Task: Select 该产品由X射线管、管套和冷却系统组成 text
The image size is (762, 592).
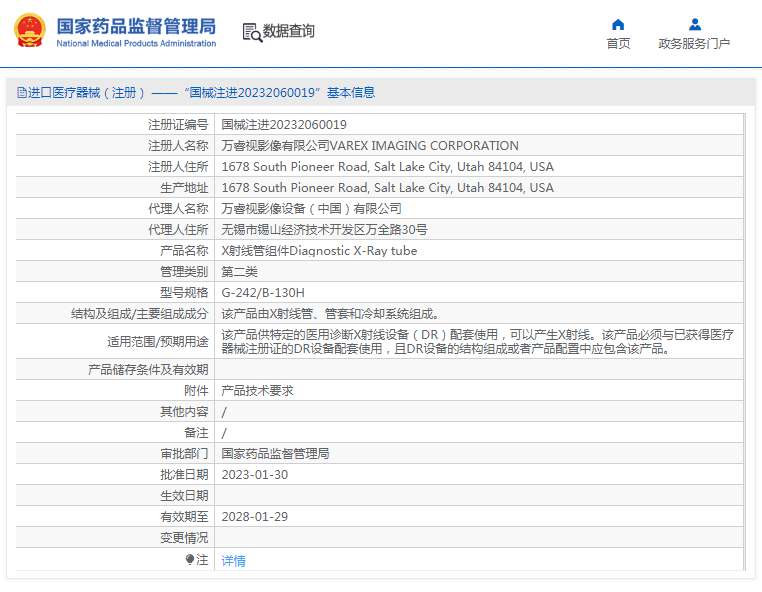Action: (x=330, y=314)
